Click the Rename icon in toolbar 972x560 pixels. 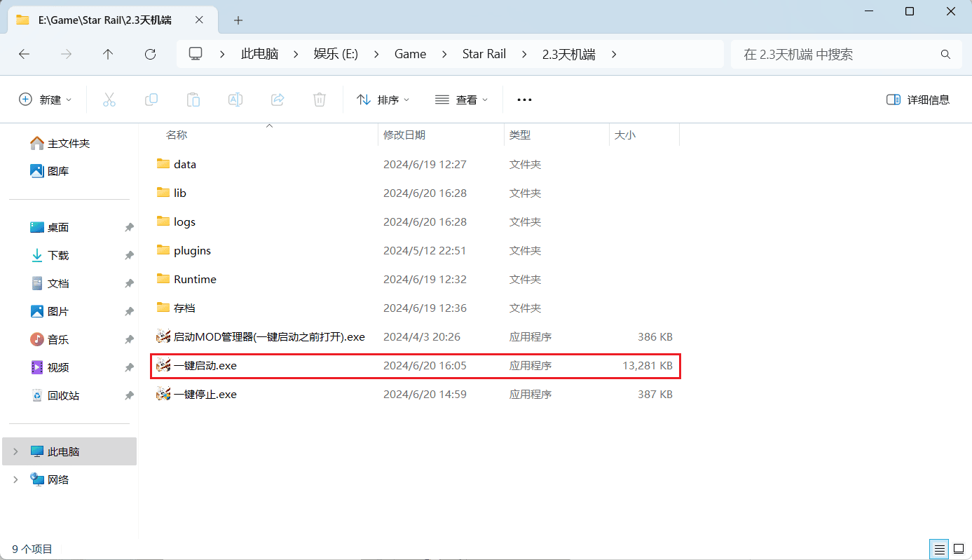point(235,100)
